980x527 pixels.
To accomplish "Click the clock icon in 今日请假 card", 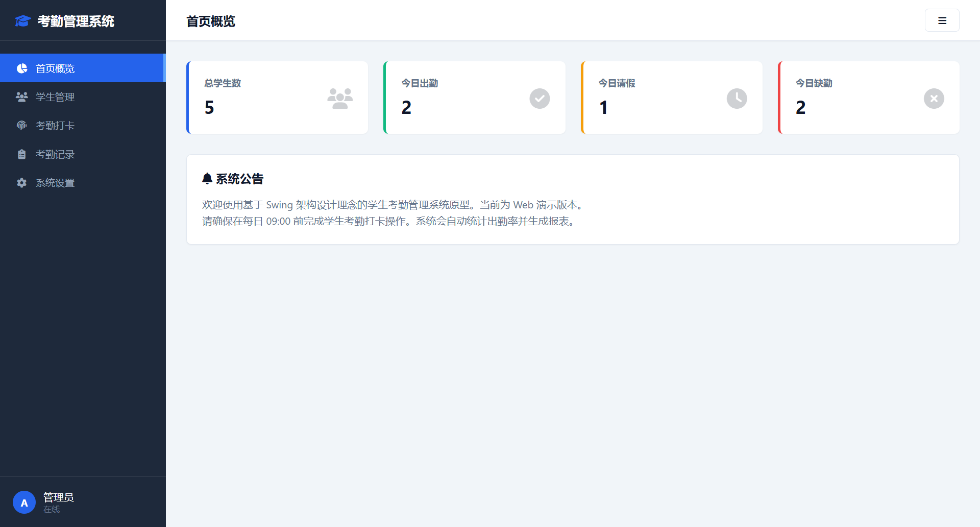I will click(x=737, y=99).
